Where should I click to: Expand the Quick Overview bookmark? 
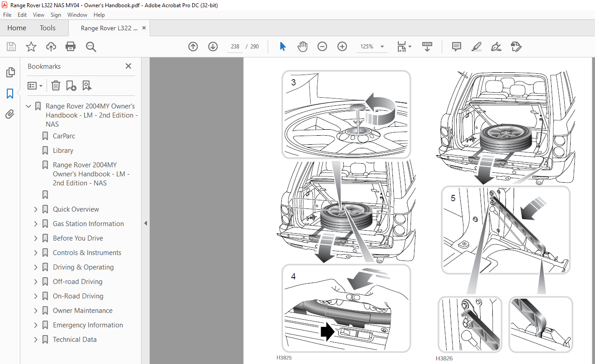[36, 209]
